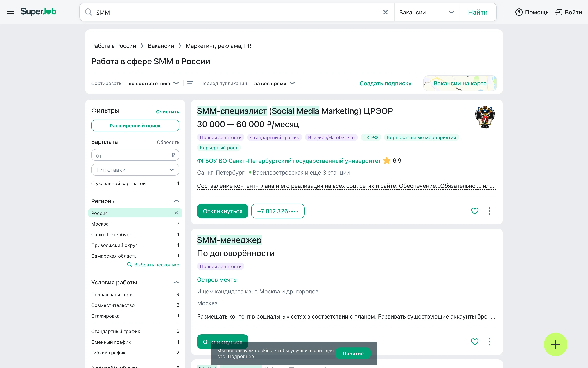Screen dimensions: 588x368
Task: Open sort by по соответствию dropdown
Action: [x=154, y=83]
